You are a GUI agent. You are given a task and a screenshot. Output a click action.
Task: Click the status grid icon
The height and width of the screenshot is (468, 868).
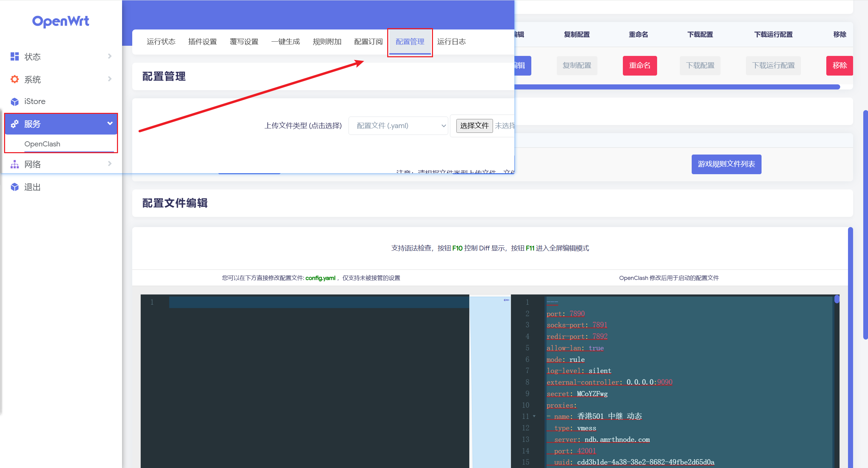15,57
